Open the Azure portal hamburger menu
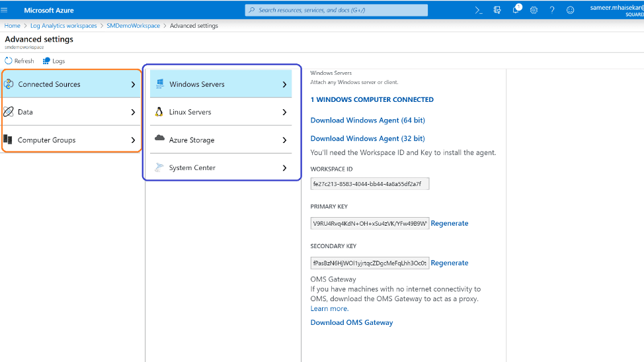The image size is (644, 362). pyautogui.click(x=5, y=10)
